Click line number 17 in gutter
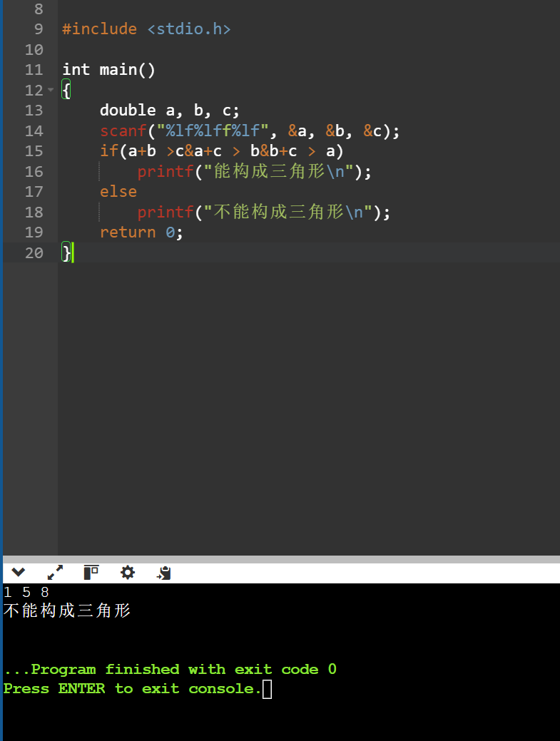Viewport: 560px width, 741px height. coord(34,192)
